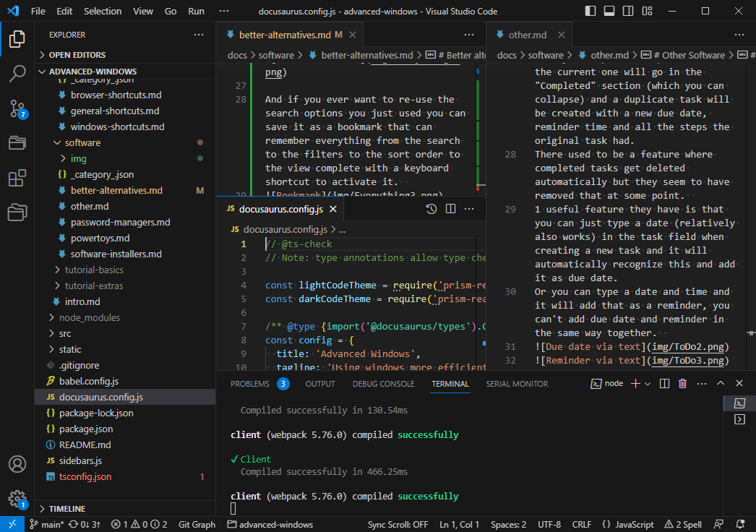756x532 pixels.
Task: Click the feedback icon in status bar
Action: click(x=718, y=524)
